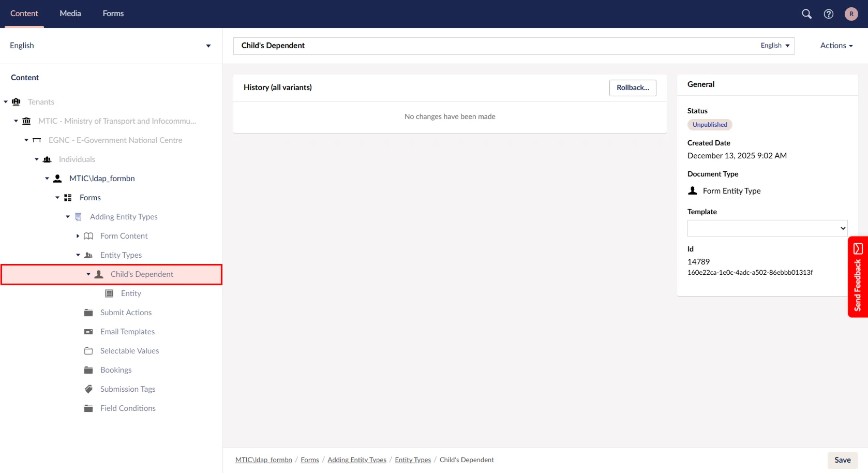
Task: Open the user avatar menu
Action: [851, 14]
